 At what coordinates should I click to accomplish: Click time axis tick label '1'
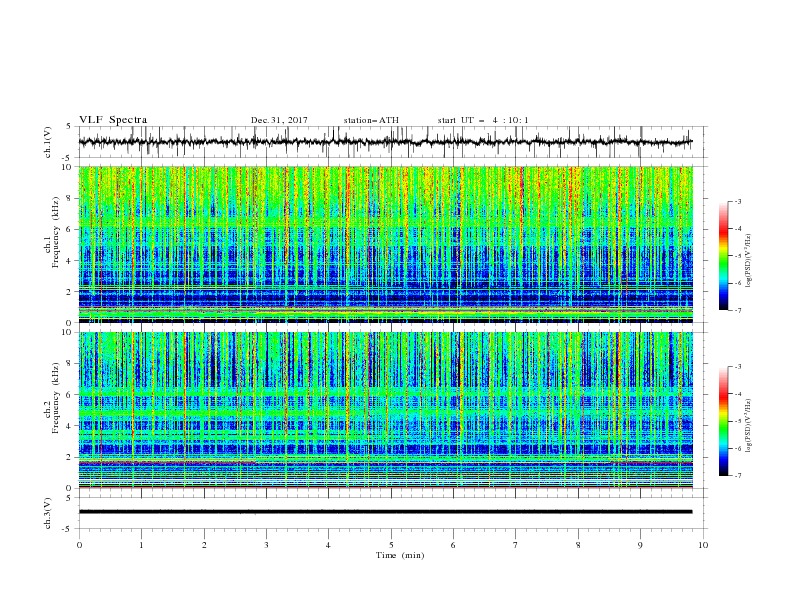(x=141, y=545)
